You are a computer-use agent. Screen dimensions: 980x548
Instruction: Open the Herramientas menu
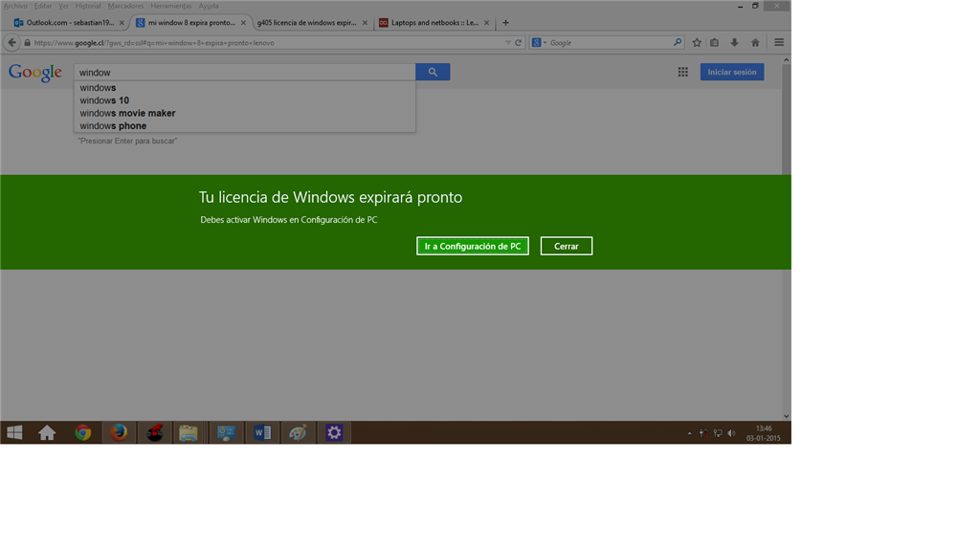coord(171,6)
